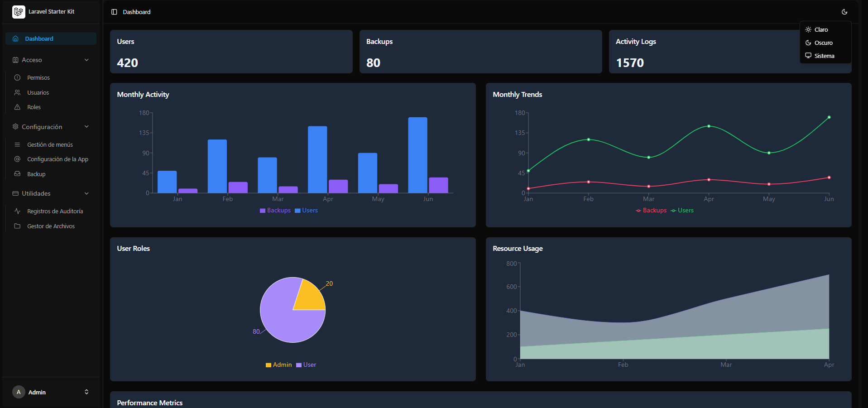
Task: Click the moon icon to toggle dark mode
Action: (844, 12)
